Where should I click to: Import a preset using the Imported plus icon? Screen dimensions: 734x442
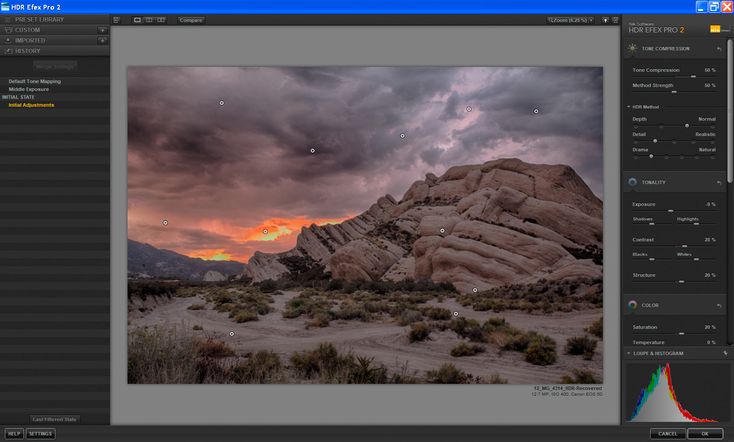coord(102,40)
